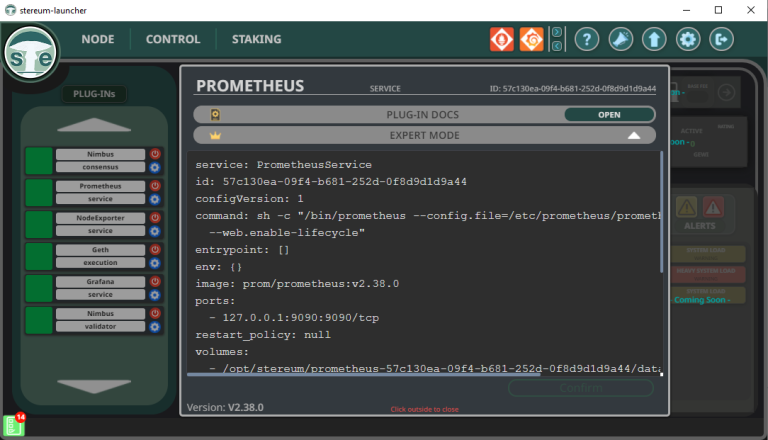Open the update arrow panel
768x440 pixels.
(x=654, y=39)
